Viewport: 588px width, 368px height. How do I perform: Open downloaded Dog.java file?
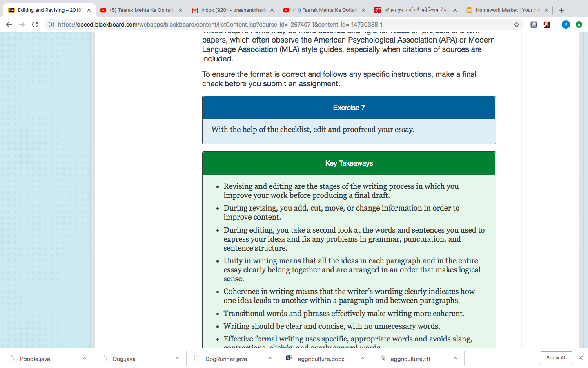[x=124, y=359]
